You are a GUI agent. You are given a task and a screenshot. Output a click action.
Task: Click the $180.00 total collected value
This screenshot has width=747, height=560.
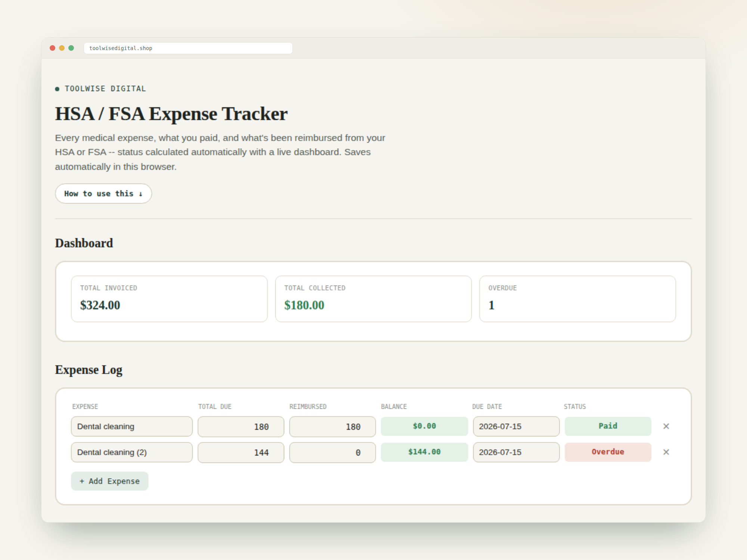coord(304,305)
